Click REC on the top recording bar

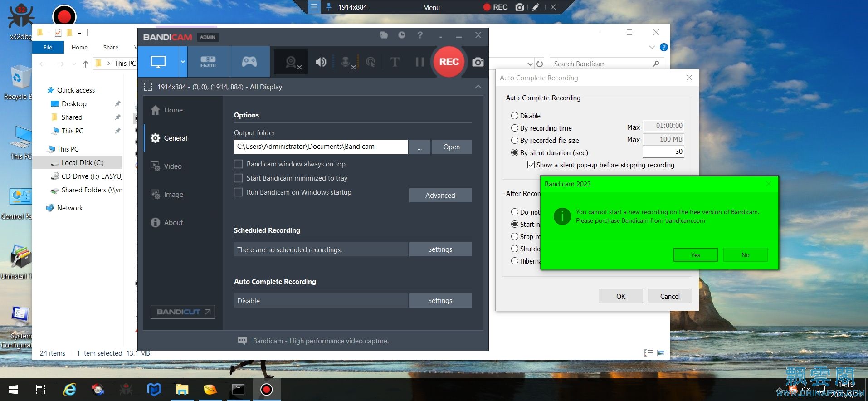[495, 7]
